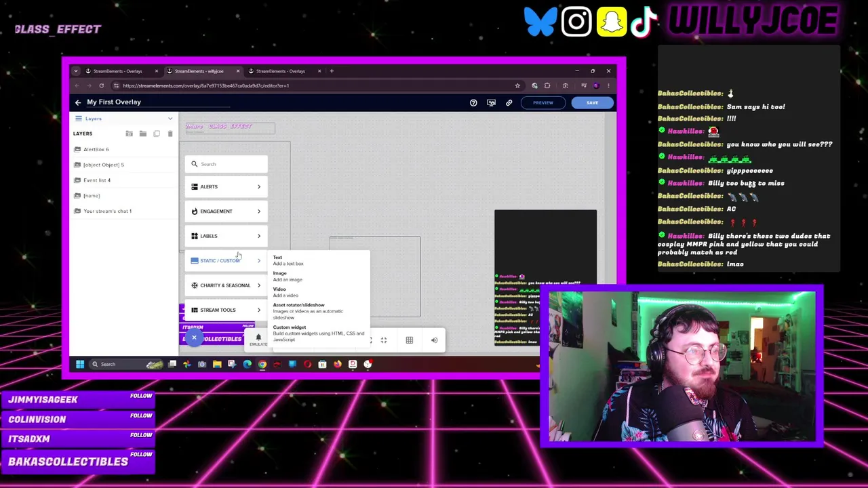The image size is (868, 488).
Task: Open File Explorer from the taskbar
Action: pyautogui.click(x=217, y=365)
